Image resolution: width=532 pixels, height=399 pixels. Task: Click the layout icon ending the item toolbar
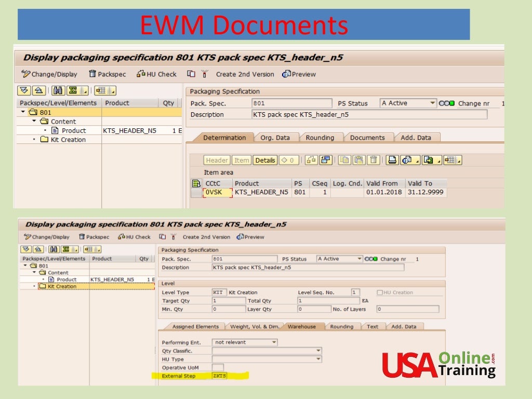[x=453, y=160]
